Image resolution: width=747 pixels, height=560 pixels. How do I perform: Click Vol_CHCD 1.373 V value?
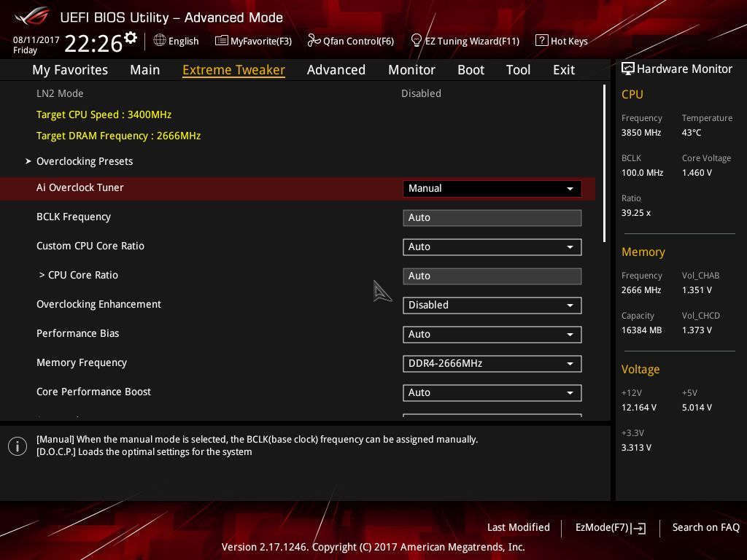tap(697, 330)
